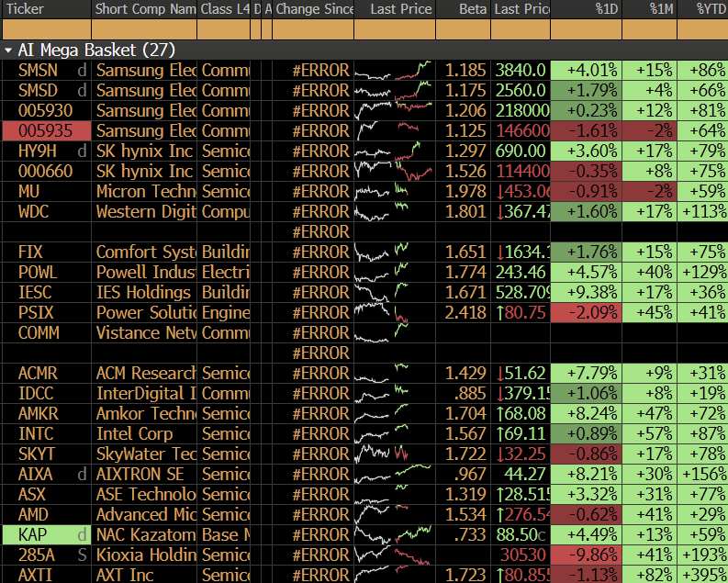This screenshot has height=583, width=728.
Task: Select the highlighted 005935 ticker cell
Action: pyautogui.click(x=47, y=131)
